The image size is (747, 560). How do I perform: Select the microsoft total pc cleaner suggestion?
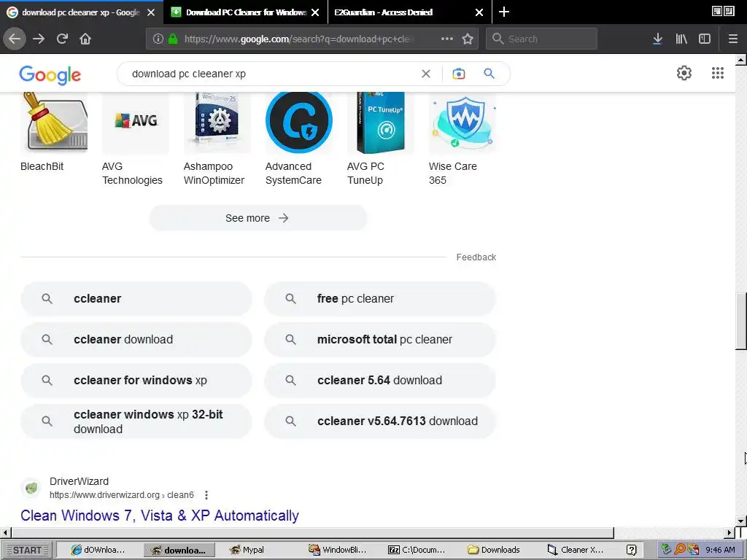380,340
